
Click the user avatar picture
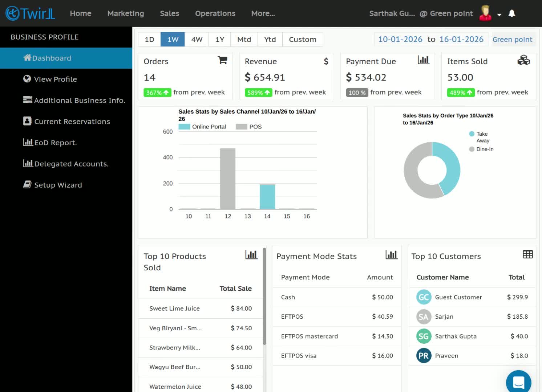click(x=485, y=13)
